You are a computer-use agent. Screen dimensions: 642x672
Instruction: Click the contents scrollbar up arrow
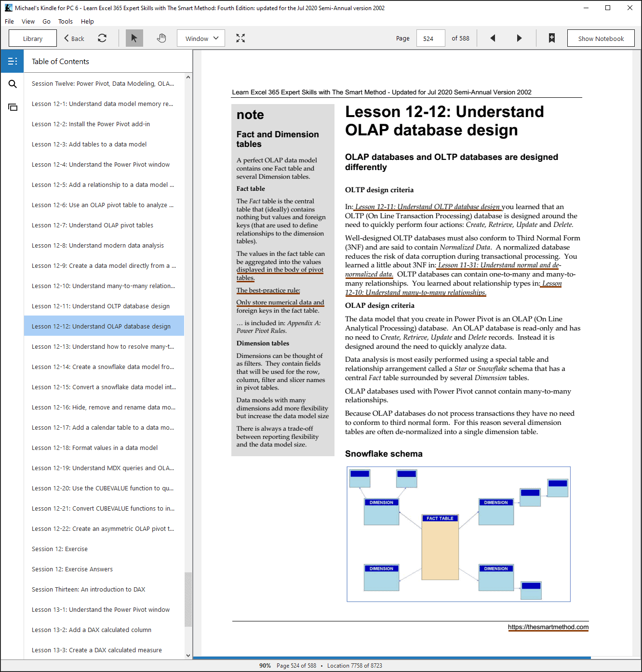coord(188,77)
